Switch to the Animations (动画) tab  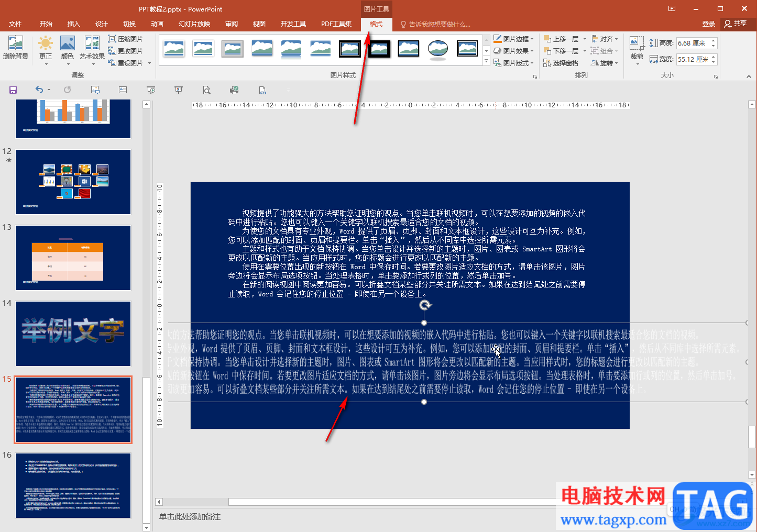tap(157, 24)
